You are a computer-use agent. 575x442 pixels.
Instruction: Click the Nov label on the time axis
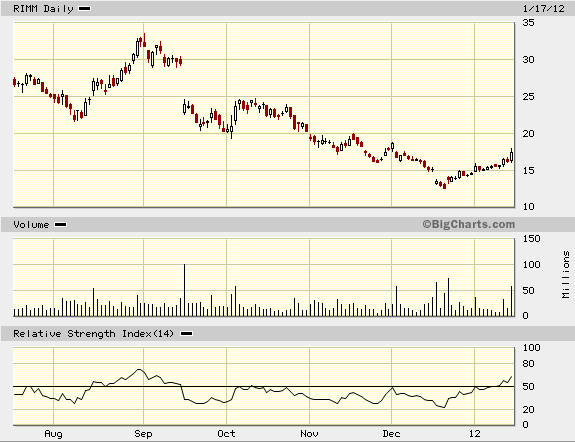click(309, 434)
